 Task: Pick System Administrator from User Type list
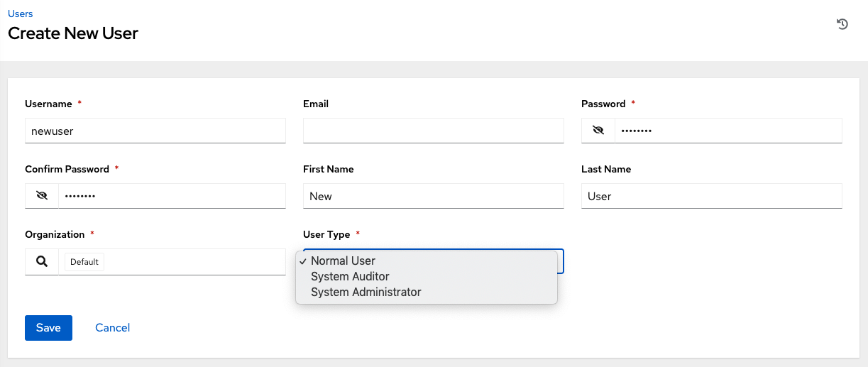point(366,292)
